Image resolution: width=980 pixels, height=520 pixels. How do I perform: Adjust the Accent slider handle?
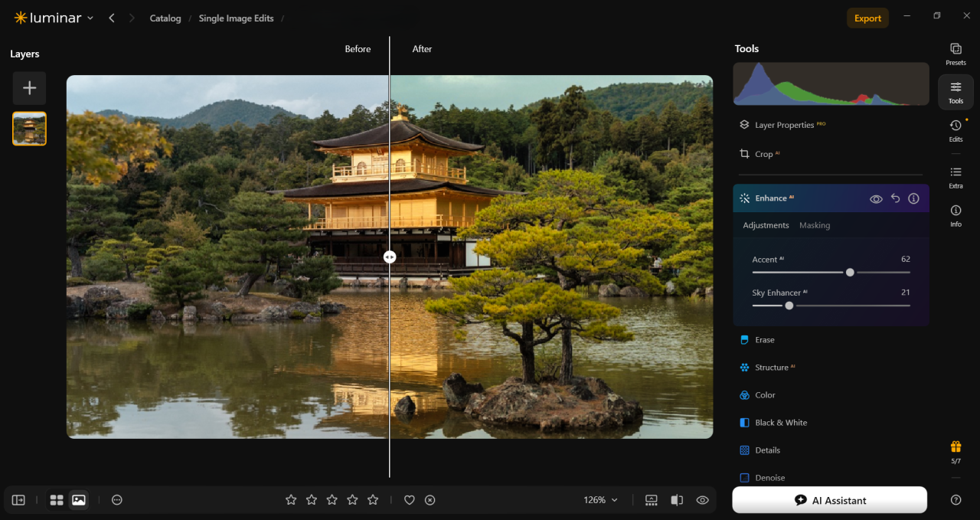[850, 272]
